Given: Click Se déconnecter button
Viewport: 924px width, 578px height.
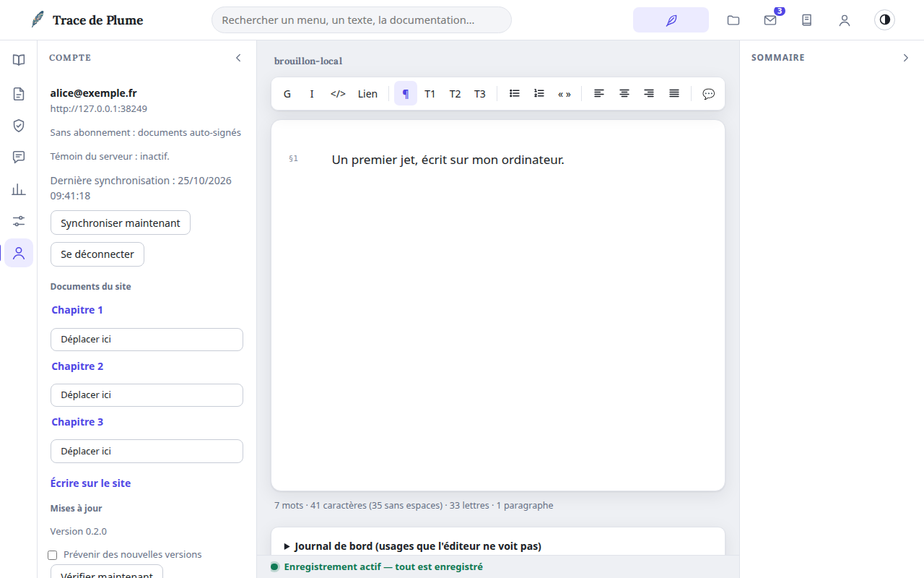Looking at the screenshot, I should [x=97, y=254].
